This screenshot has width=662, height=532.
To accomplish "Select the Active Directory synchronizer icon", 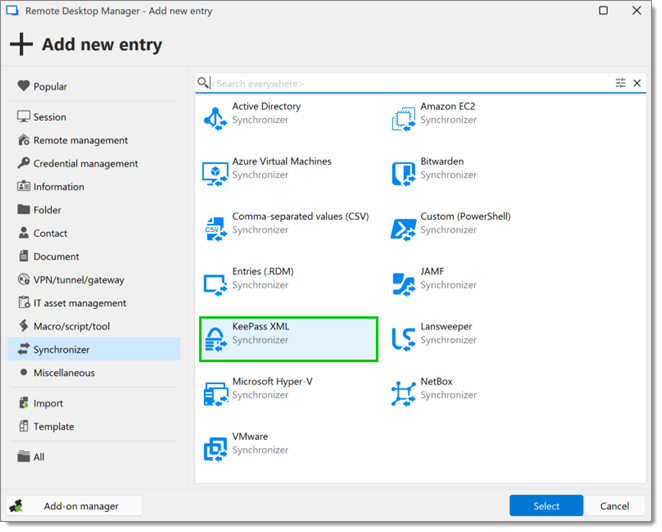I will (x=215, y=119).
